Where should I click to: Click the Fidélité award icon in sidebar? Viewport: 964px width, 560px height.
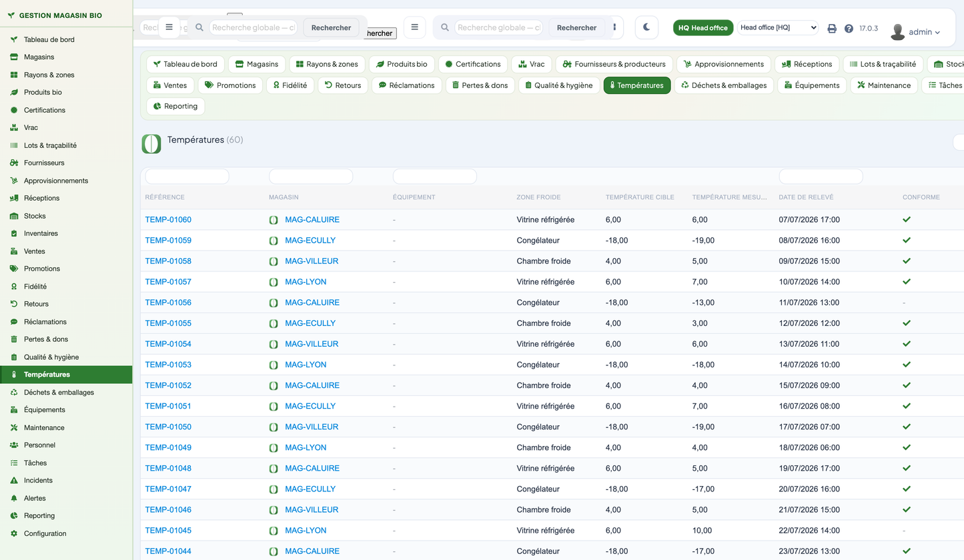[13, 286]
